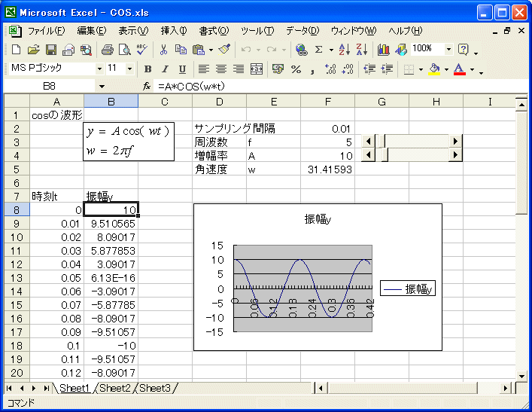
Task: Run the Spelling check icon
Action: pos(142,50)
